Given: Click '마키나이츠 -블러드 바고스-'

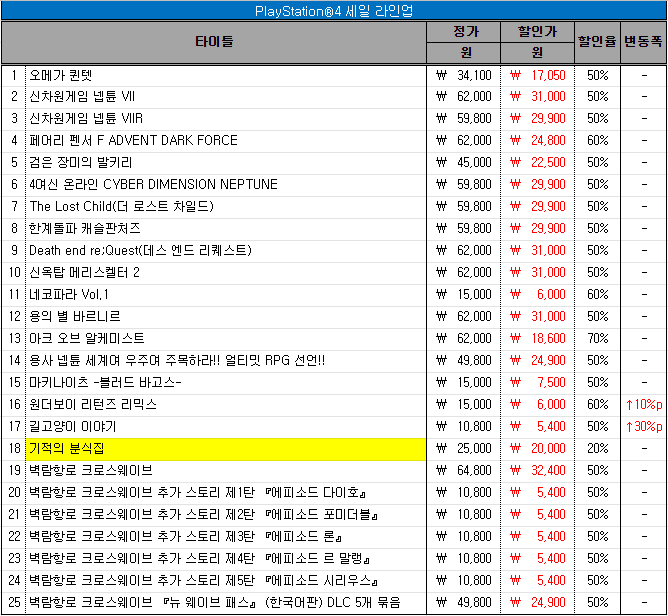Looking at the screenshot, I should 105,383.
